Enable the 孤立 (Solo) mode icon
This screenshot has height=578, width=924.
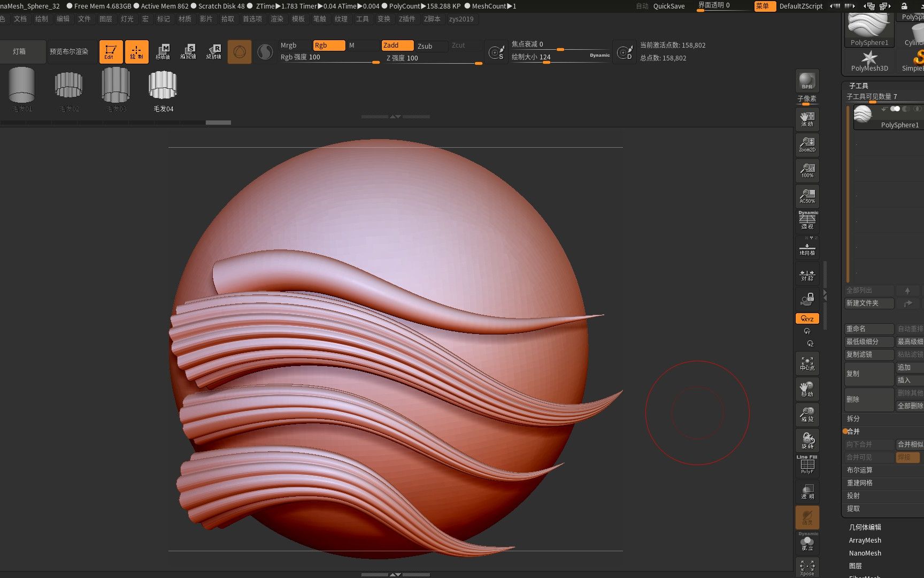[807, 544]
